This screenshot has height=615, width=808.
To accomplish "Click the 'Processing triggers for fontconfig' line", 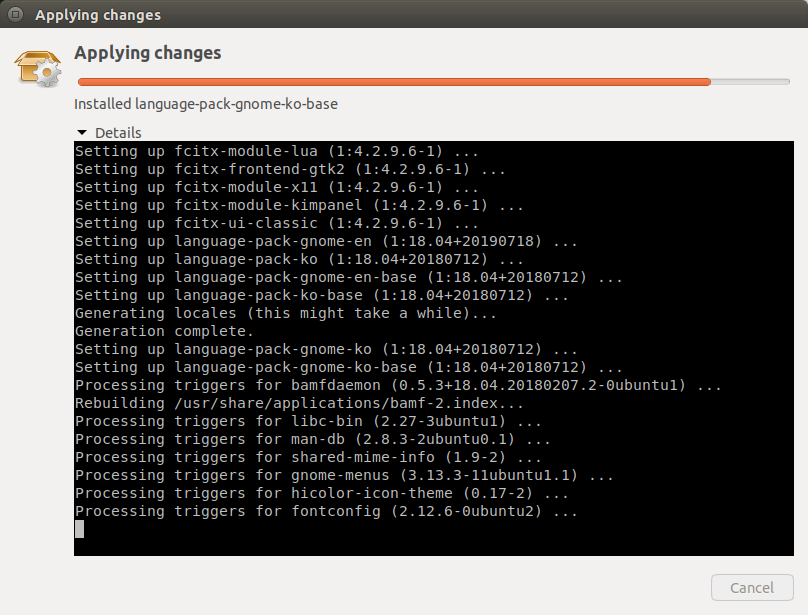I will coord(326,511).
